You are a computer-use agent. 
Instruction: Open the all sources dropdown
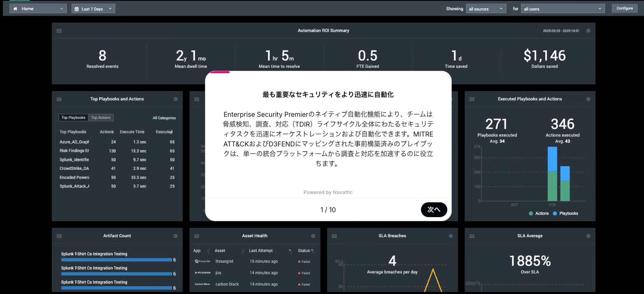pyautogui.click(x=486, y=9)
